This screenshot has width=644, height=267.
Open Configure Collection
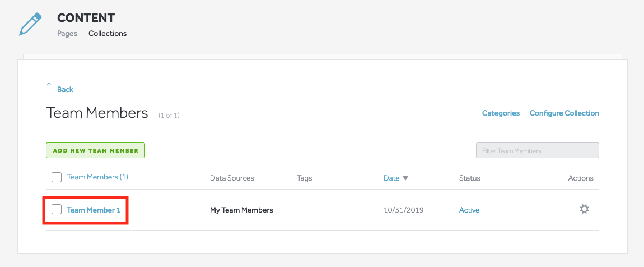point(564,113)
